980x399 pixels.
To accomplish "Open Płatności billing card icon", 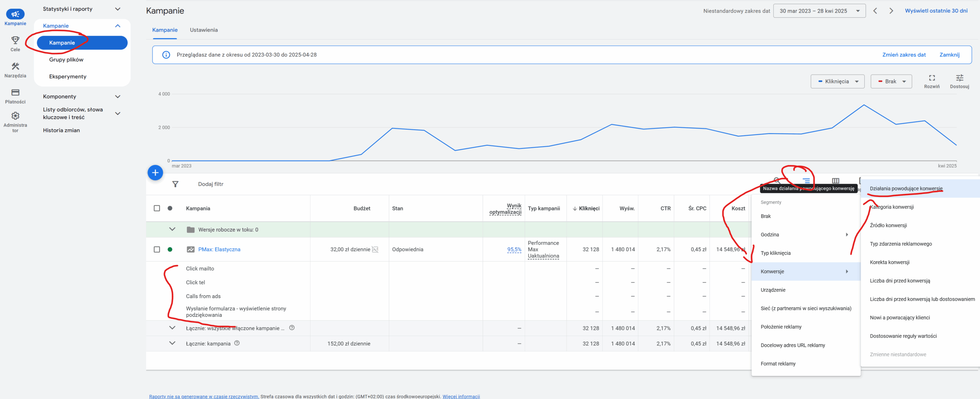I will click(x=15, y=93).
